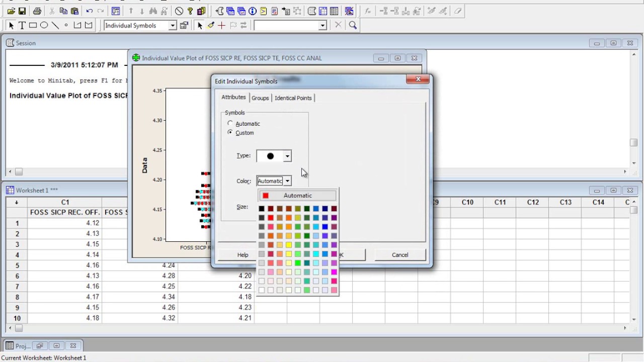Viewport: 644px width, 362px height.
Task: Click the C1 column header in worksheet
Action: click(x=65, y=202)
